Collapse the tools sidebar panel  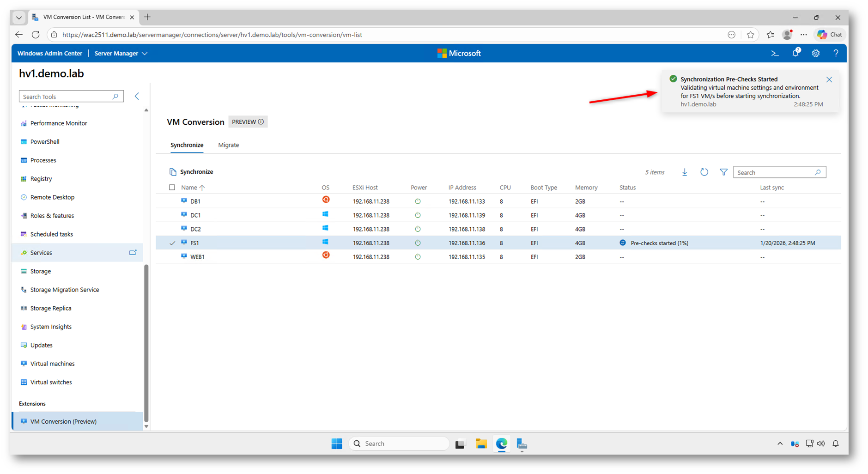coord(137,97)
